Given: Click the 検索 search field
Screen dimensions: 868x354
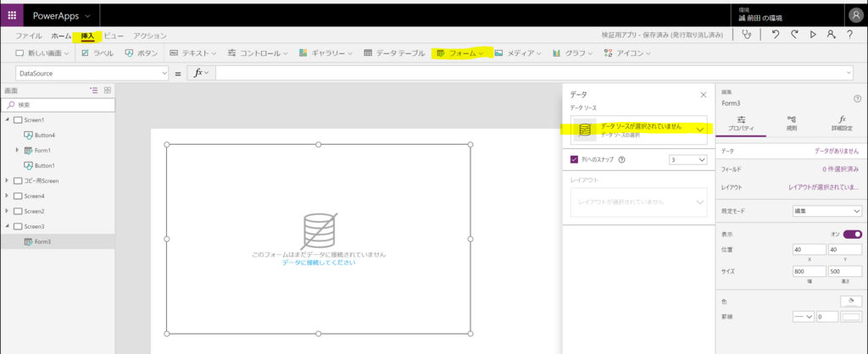Looking at the screenshot, I should click(x=58, y=104).
